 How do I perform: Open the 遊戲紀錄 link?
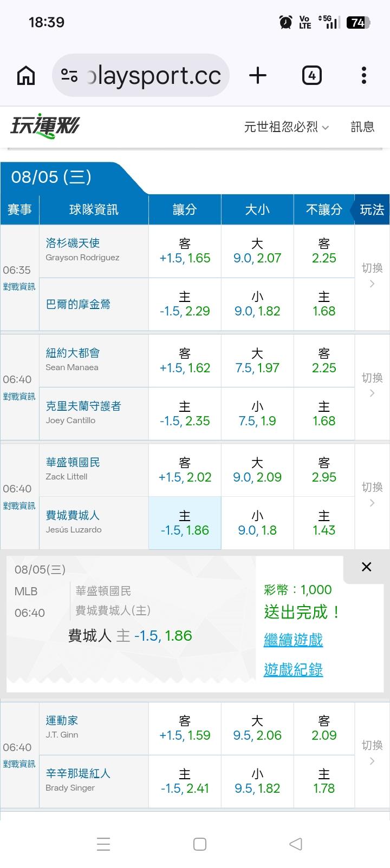[293, 670]
